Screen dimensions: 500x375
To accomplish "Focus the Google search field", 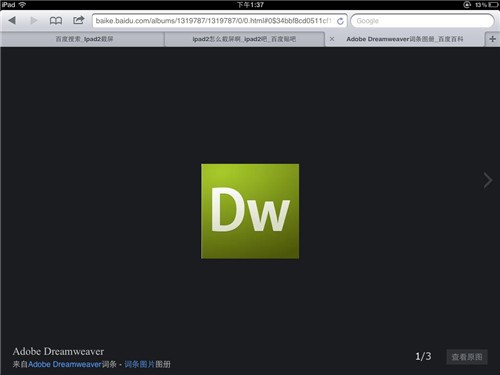I will 422,21.
